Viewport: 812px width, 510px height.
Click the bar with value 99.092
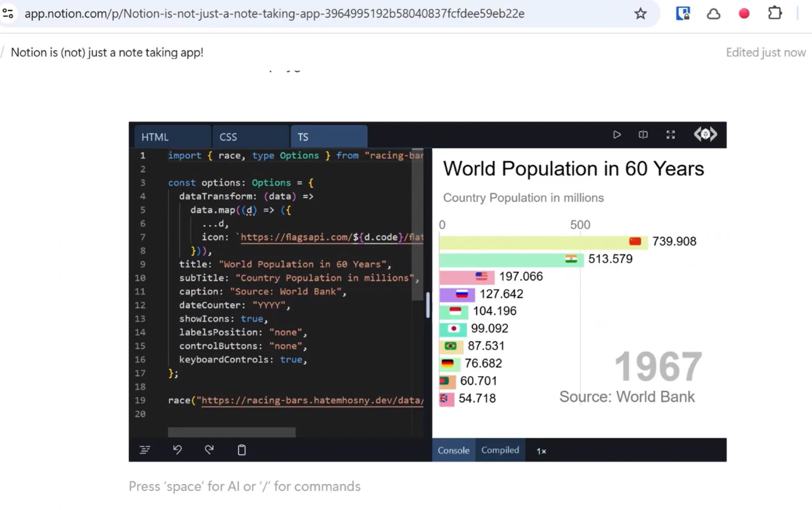coord(453,329)
